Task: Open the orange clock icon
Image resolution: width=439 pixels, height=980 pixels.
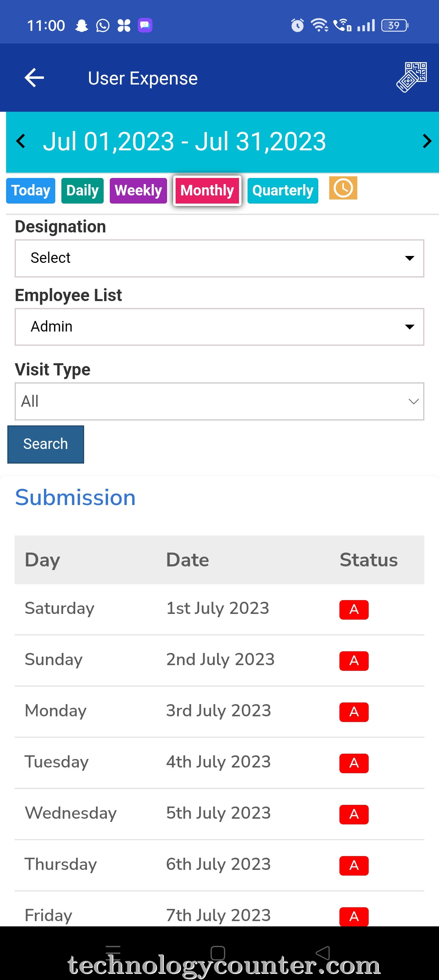Action: [x=343, y=188]
